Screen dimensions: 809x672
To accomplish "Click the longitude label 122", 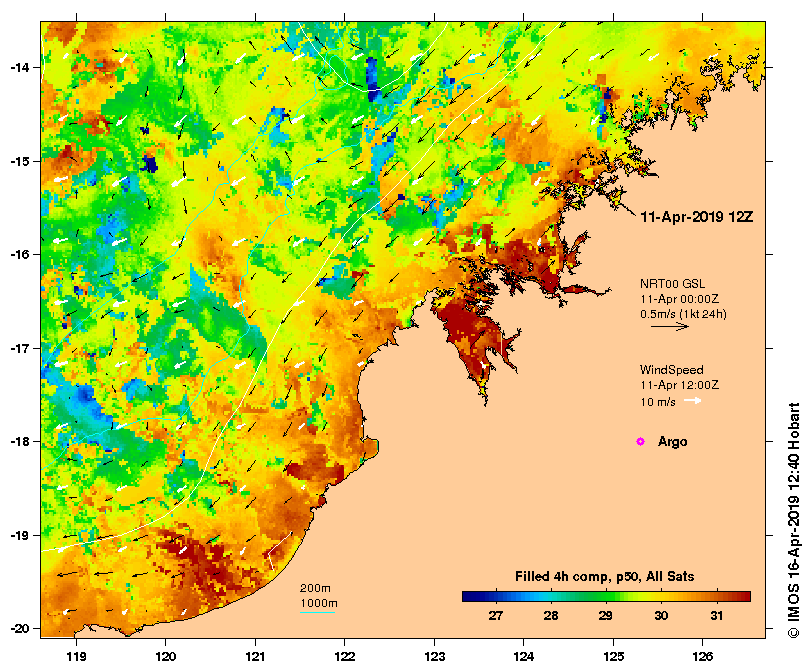I will 345,657.
